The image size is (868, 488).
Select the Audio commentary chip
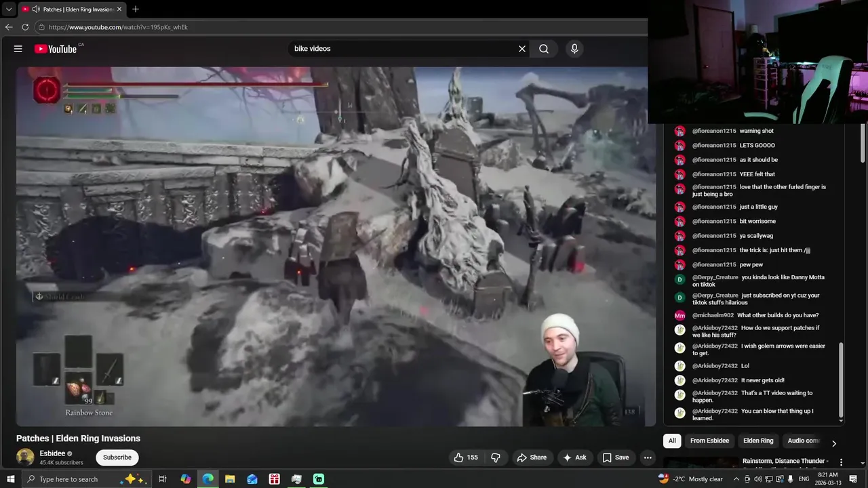click(804, 441)
